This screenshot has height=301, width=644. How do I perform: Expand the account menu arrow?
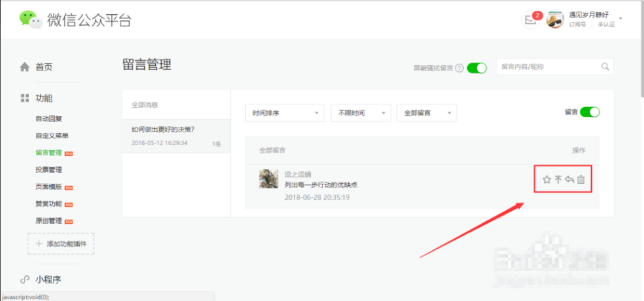[620, 20]
